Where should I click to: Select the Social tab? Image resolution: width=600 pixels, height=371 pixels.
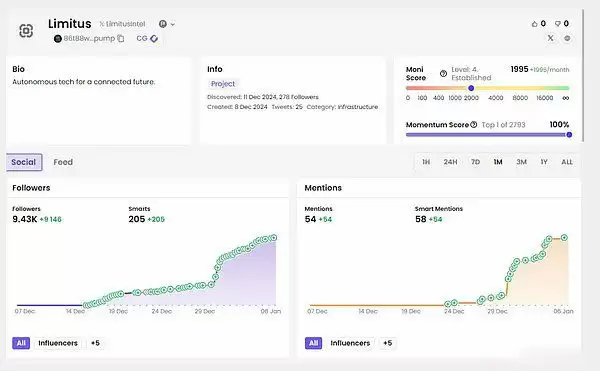click(24, 162)
